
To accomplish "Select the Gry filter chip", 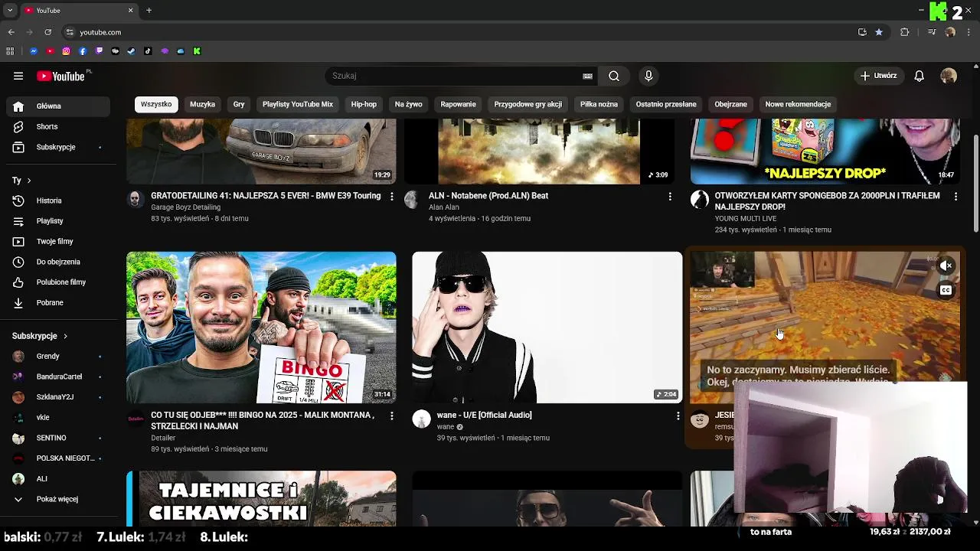I will pyautogui.click(x=239, y=104).
